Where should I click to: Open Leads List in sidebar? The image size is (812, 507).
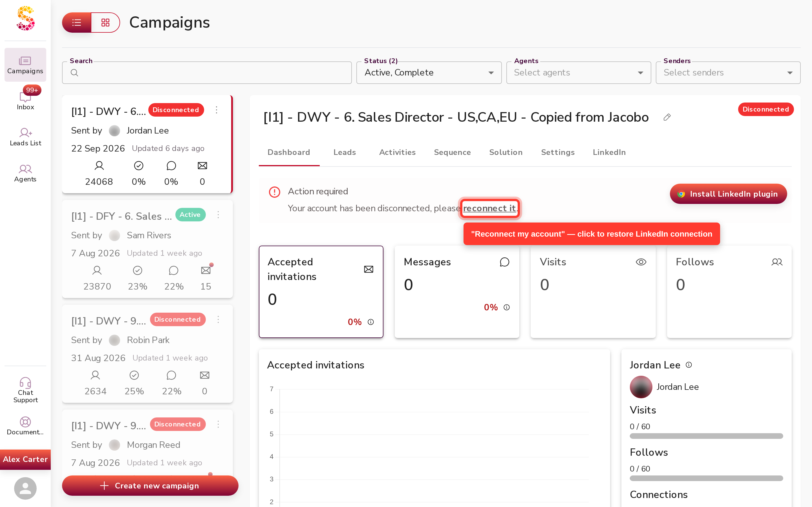coord(25,137)
